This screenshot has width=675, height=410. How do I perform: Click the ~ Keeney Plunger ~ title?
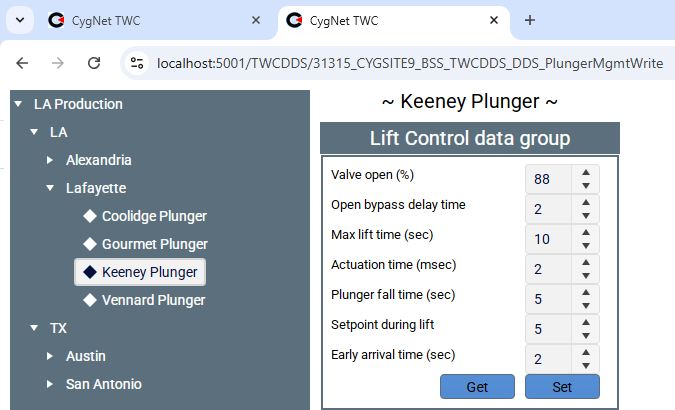tap(470, 102)
